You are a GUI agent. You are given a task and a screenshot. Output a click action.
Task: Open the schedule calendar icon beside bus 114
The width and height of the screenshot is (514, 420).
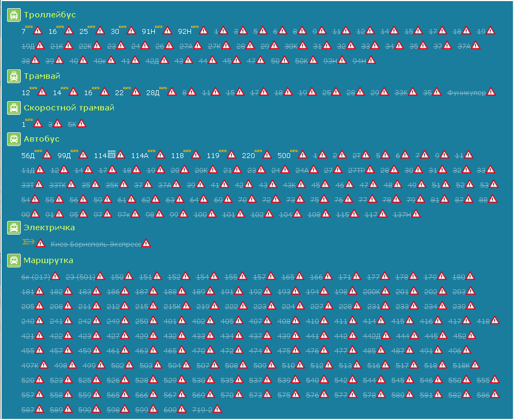pyautogui.click(x=111, y=155)
